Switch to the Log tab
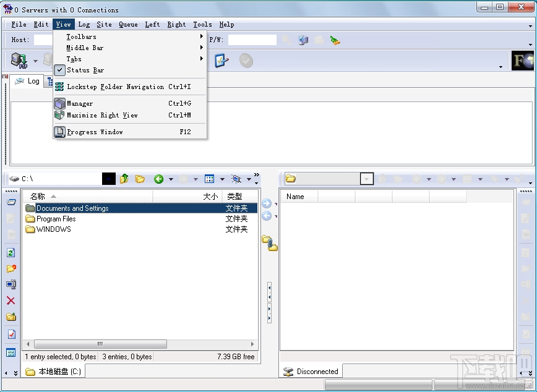Image resolution: width=537 pixels, height=392 pixels. 28,80
